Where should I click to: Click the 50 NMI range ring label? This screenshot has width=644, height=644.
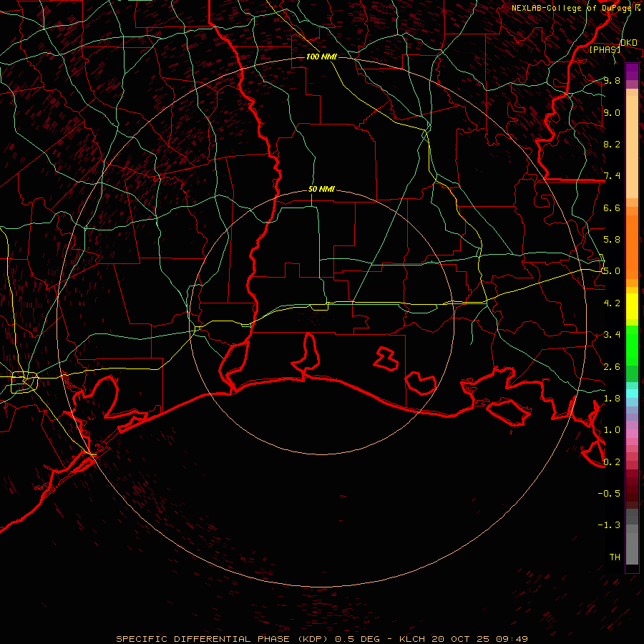[x=321, y=189]
